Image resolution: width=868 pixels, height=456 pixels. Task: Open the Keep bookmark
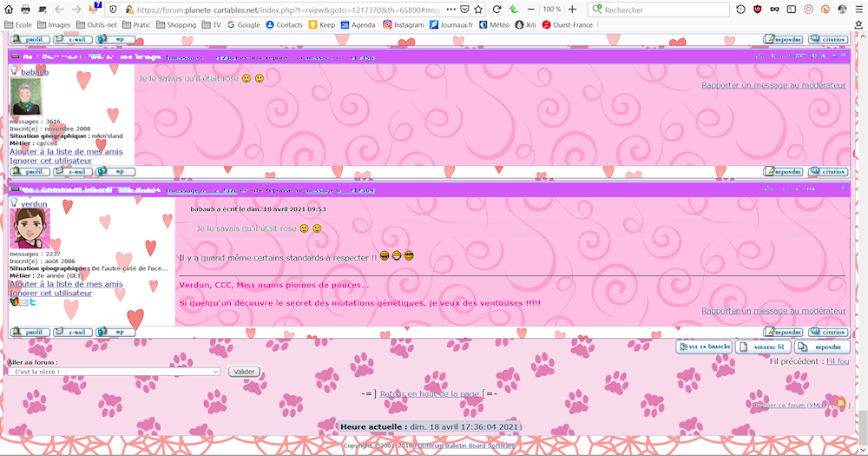pyautogui.click(x=322, y=25)
